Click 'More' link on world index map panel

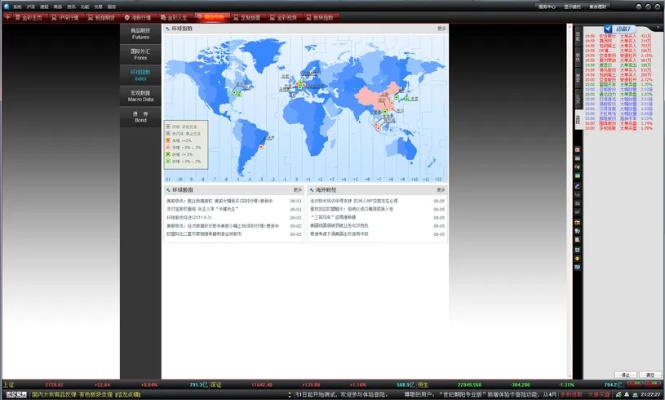(x=441, y=29)
